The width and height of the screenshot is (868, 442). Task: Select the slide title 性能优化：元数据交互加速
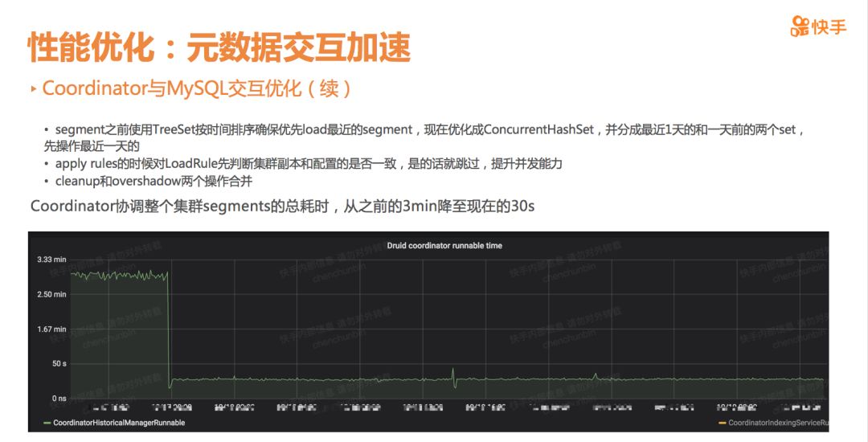click(x=219, y=47)
